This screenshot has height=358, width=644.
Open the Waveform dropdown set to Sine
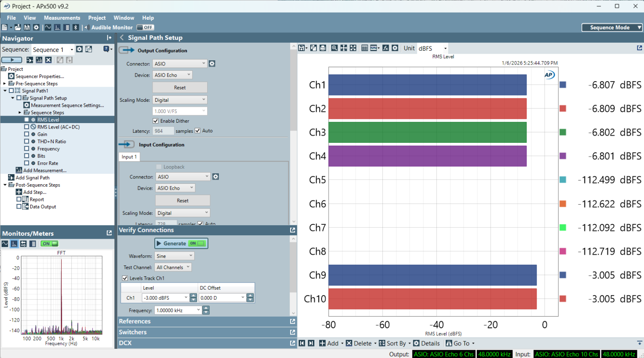[x=174, y=256]
